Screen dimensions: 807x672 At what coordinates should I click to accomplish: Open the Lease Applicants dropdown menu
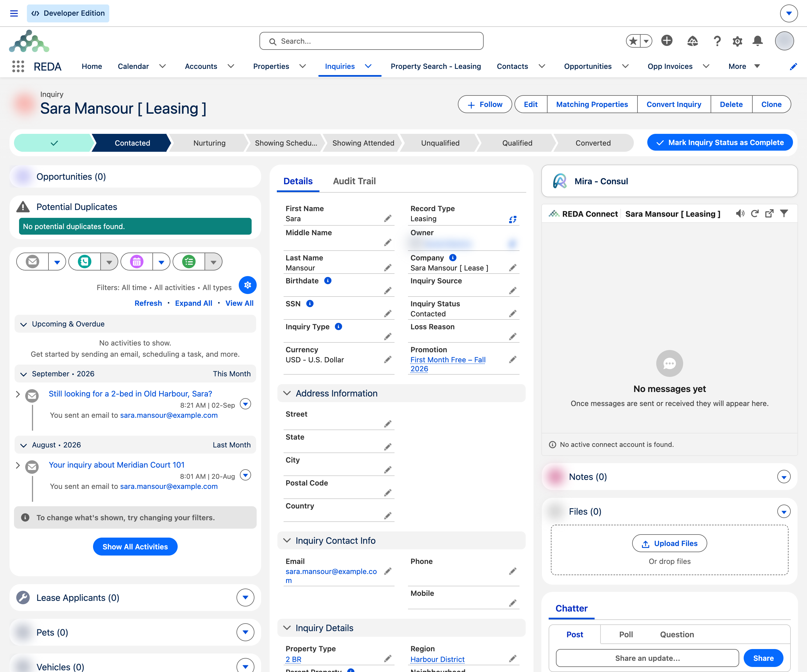(245, 598)
